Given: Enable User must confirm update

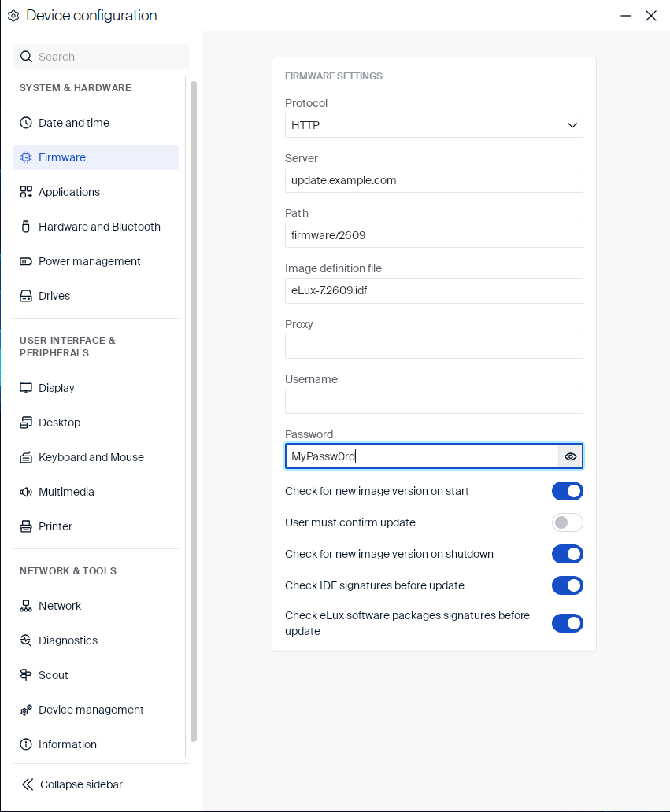Looking at the screenshot, I should (568, 522).
